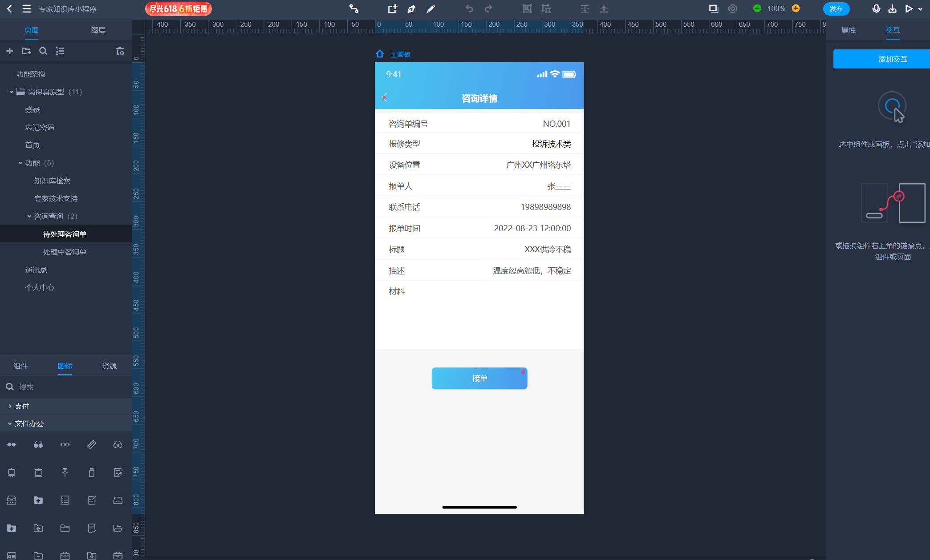The height and width of the screenshot is (560, 930).
Task: Select the 处理中咨询单 page
Action: [x=66, y=252]
